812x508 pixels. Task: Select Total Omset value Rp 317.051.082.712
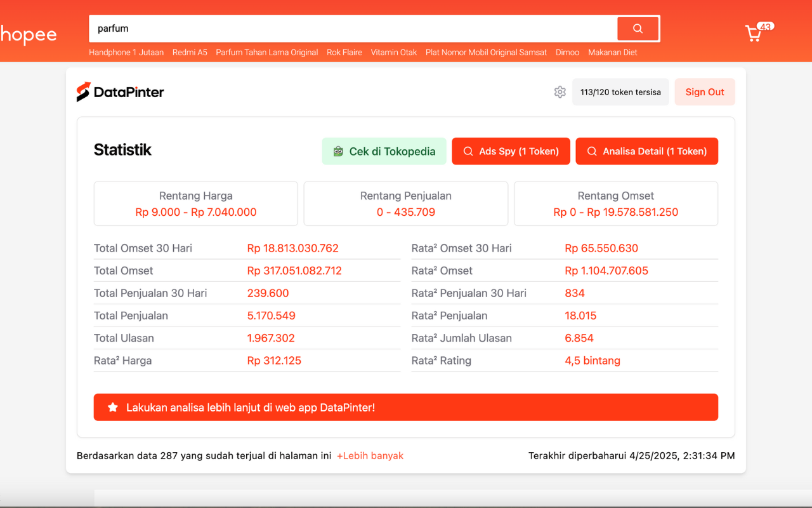pos(294,271)
